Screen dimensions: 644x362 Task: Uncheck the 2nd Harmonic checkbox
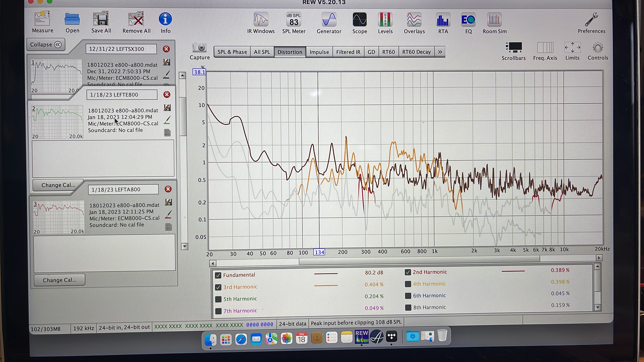[408, 272]
